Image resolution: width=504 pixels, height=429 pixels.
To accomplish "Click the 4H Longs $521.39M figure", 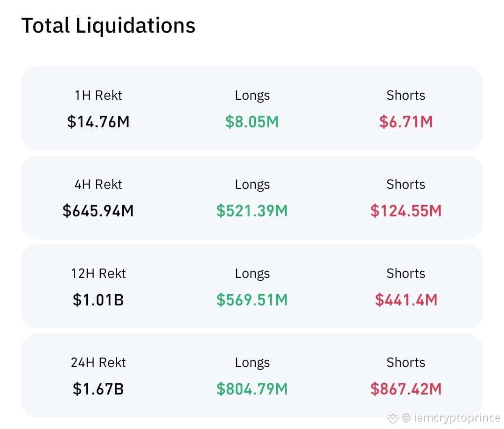I will pyautogui.click(x=252, y=211).
